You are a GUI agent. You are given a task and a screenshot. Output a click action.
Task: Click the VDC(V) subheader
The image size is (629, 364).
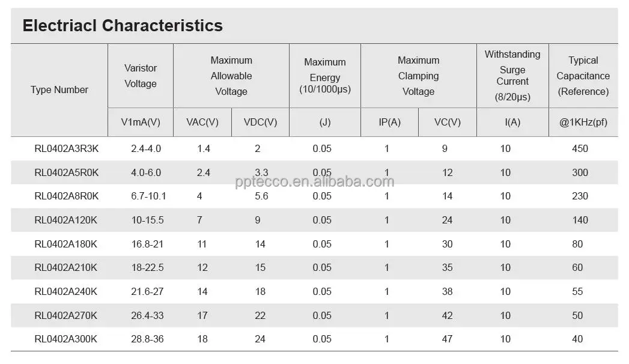tap(260, 123)
